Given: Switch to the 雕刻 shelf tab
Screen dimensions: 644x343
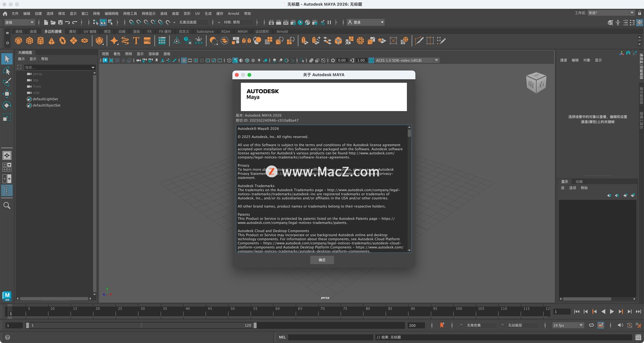Looking at the screenshot, I should [73, 32].
